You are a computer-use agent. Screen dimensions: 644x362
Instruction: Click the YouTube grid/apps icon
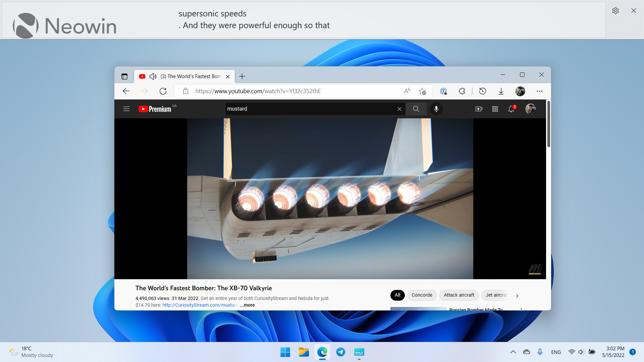[x=495, y=109]
